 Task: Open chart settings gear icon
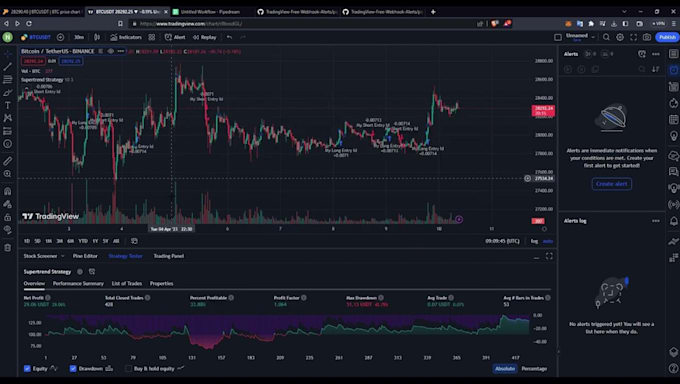(620, 37)
